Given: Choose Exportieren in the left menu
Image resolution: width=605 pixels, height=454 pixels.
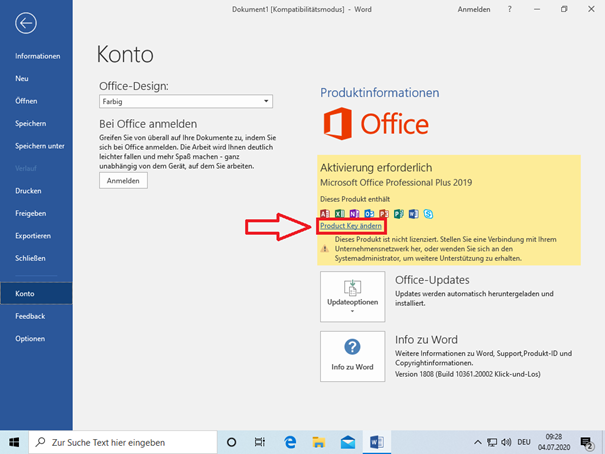Looking at the screenshot, I should point(33,236).
